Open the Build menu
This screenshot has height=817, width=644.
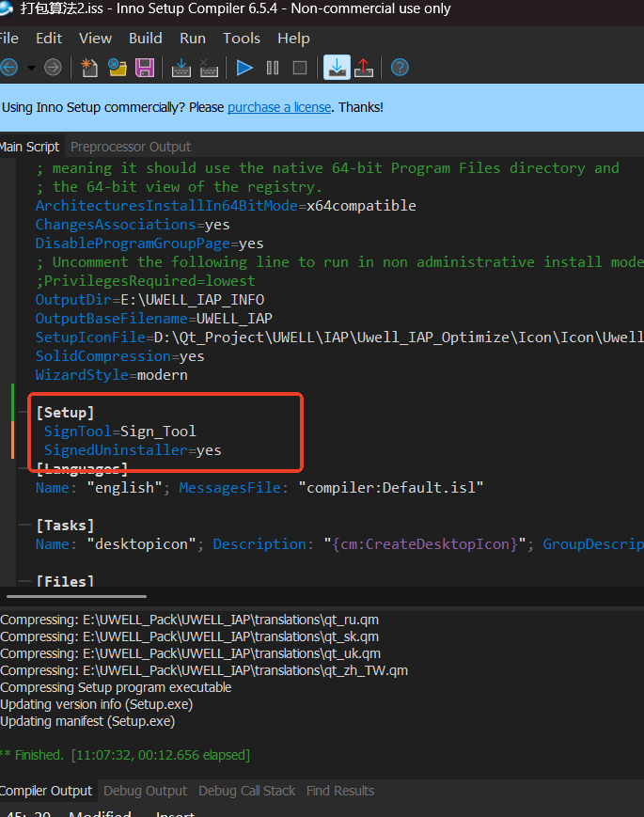tap(146, 39)
